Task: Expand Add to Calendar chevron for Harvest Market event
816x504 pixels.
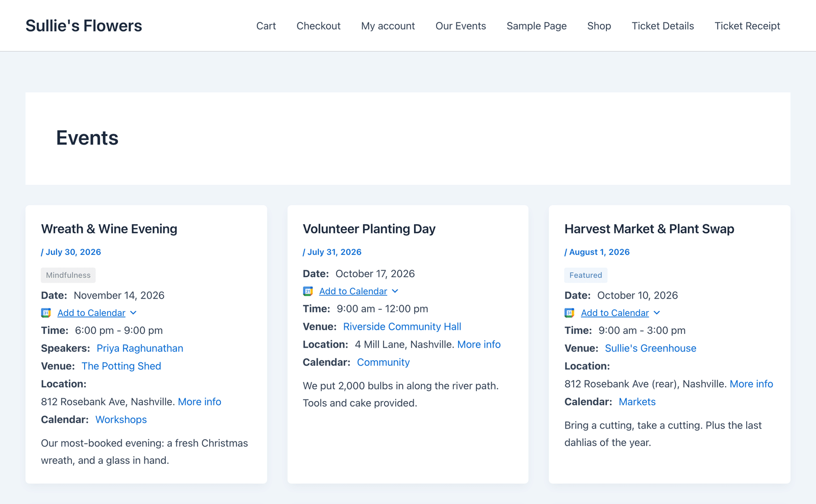Action: pyautogui.click(x=656, y=313)
